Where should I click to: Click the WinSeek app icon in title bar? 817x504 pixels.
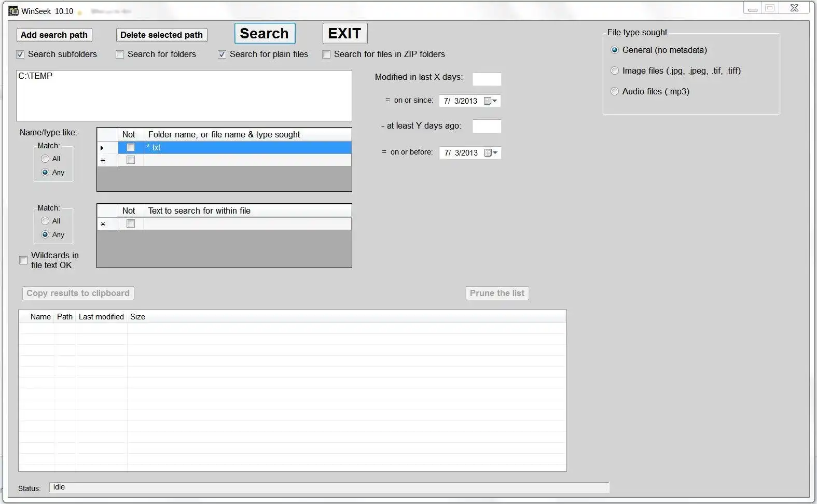pyautogui.click(x=13, y=11)
